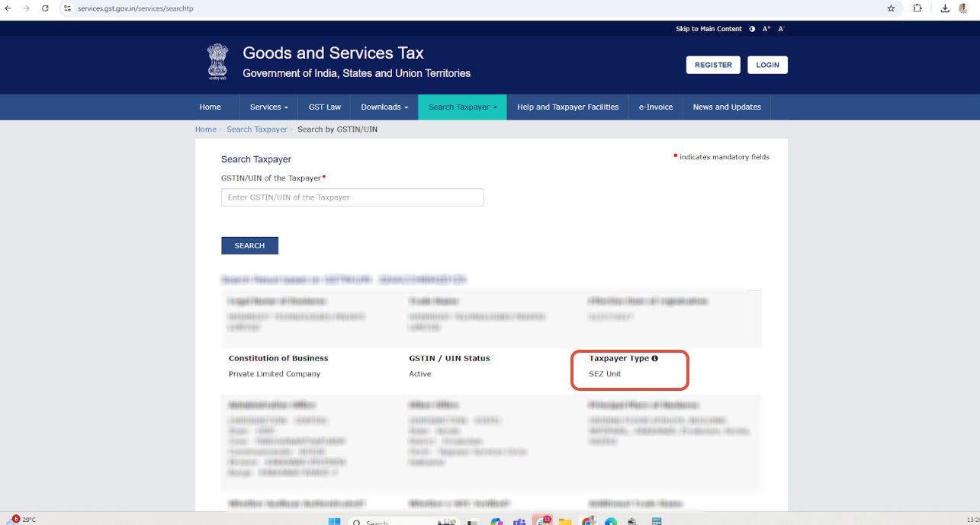Screen dimensions: 980x525
Task: Expand the Downloads dropdown menu
Action: pyautogui.click(x=384, y=107)
